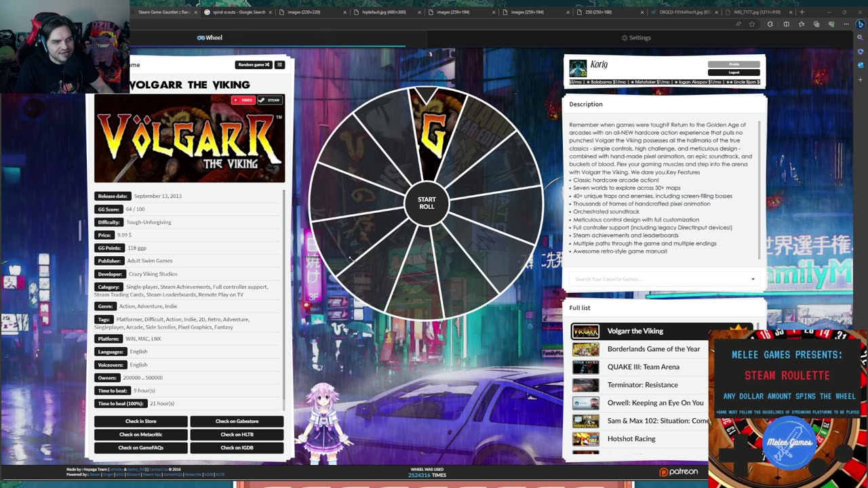Click the Profile button under Korig
This screenshot has width=868, height=488.
coord(734,64)
